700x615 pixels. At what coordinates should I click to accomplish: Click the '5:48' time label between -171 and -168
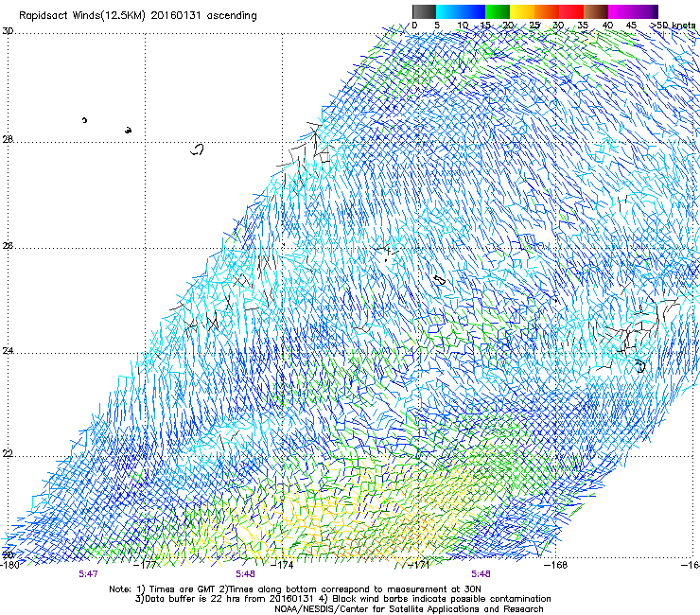(481, 574)
